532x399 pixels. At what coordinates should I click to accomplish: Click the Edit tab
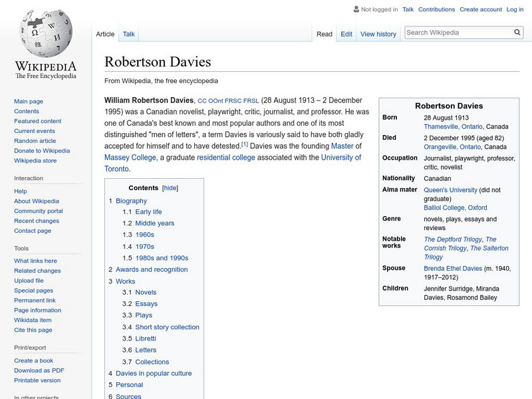pos(346,34)
